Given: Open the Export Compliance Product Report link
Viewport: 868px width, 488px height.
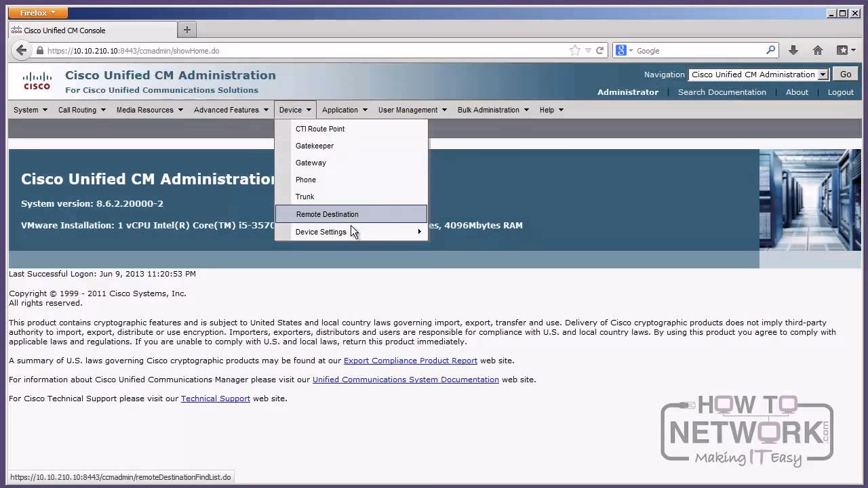Looking at the screenshot, I should (x=410, y=361).
